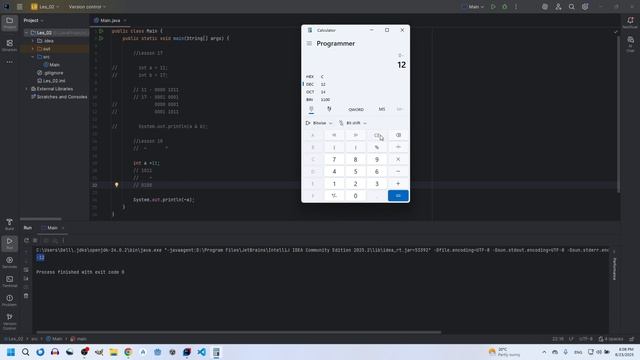This screenshot has width=640, height=360.
Task: Open the Code With Me icon
Action: pos(558,7)
